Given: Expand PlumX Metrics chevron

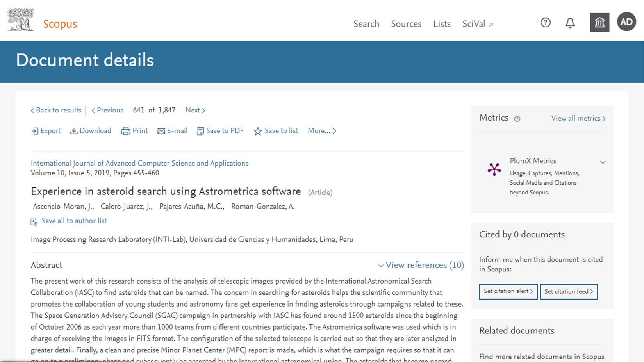Looking at the screenshot, I should pos(603,162).
